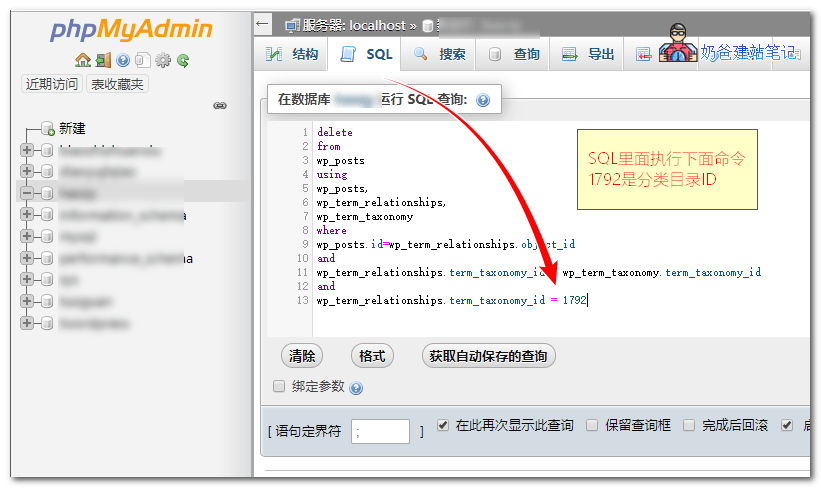This screenshot has width=821, height=488.
Task: Open the 导出 tab
Action: coord(589,54)
